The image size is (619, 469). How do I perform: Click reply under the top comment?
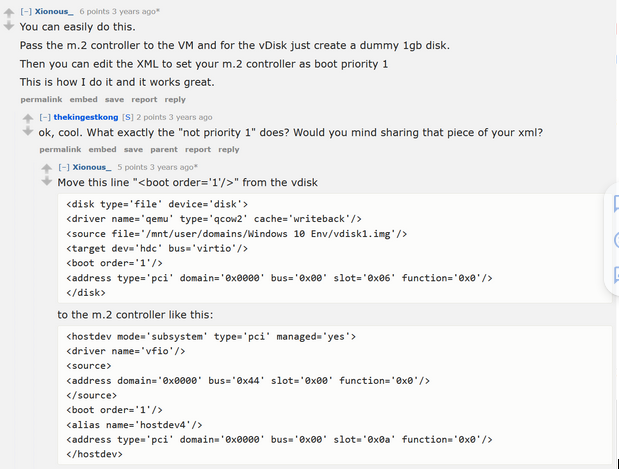point(175,100)
